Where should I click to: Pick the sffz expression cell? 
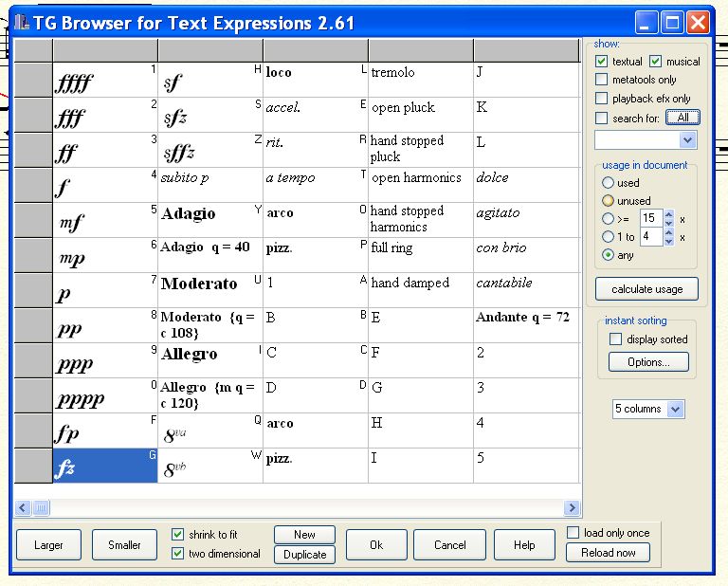(x=209, y=151)
